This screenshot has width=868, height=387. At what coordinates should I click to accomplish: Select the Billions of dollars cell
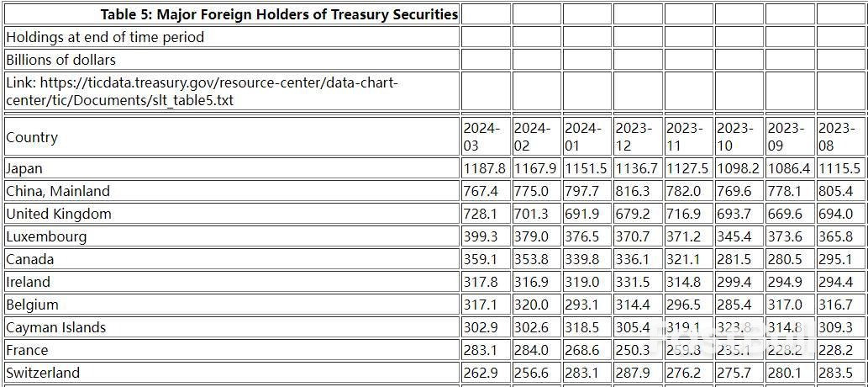click(x=60, y=60)
